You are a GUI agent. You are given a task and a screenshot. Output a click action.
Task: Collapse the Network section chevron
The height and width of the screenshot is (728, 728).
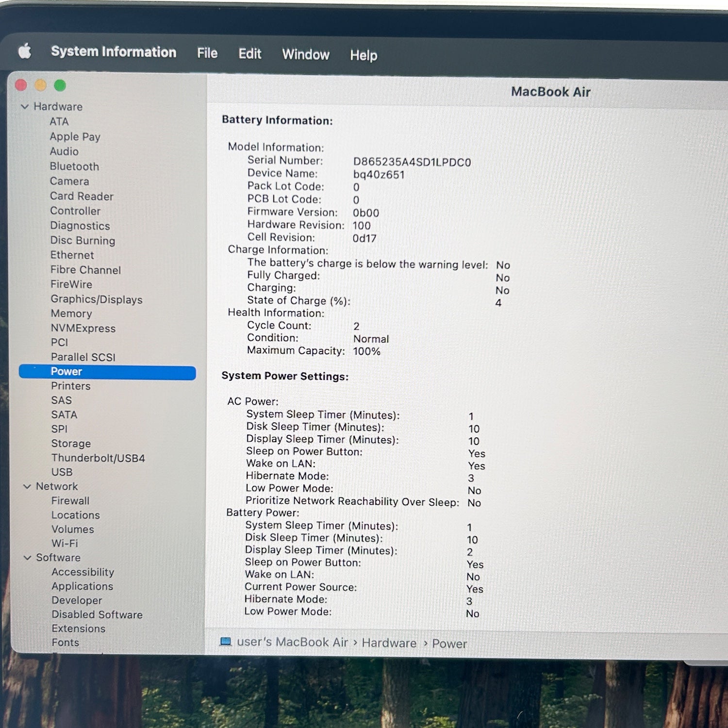point(27,486)
